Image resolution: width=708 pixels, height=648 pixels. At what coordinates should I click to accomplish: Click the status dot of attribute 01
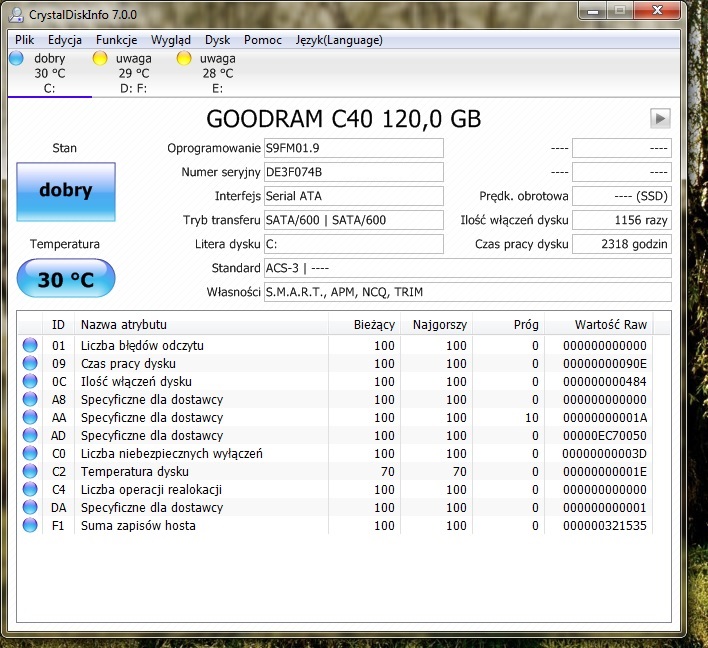coord(30,345)
